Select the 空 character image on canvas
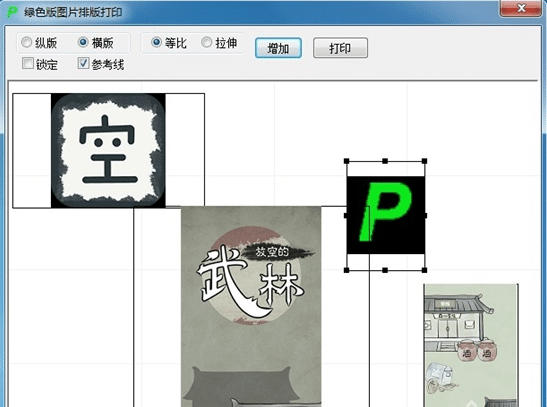The width and height of the screenshot is (547, 407). 108,150
